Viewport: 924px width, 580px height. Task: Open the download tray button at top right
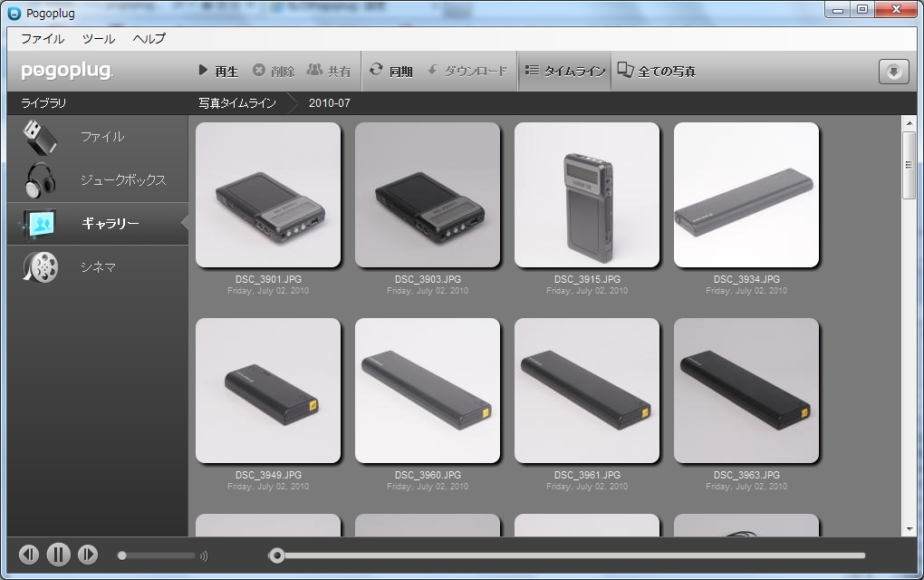893,72
